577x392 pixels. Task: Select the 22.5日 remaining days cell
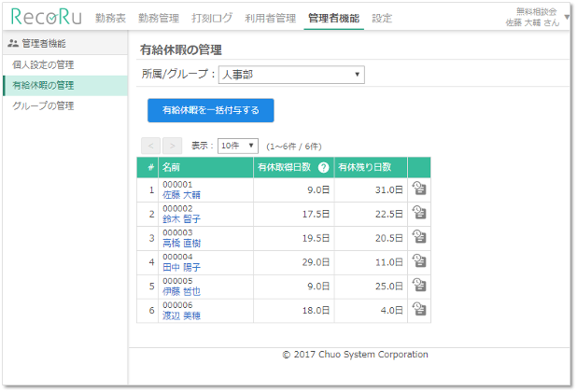(x=371, y=214)
